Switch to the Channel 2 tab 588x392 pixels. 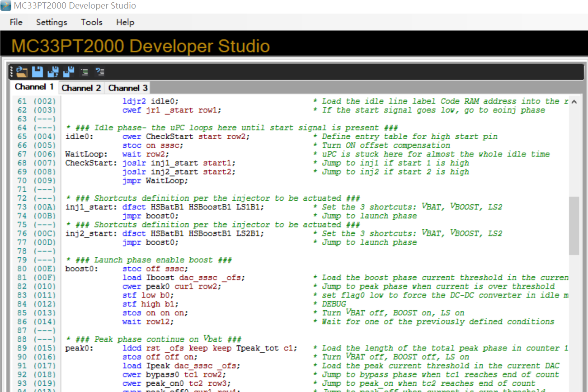pos(81,88)
